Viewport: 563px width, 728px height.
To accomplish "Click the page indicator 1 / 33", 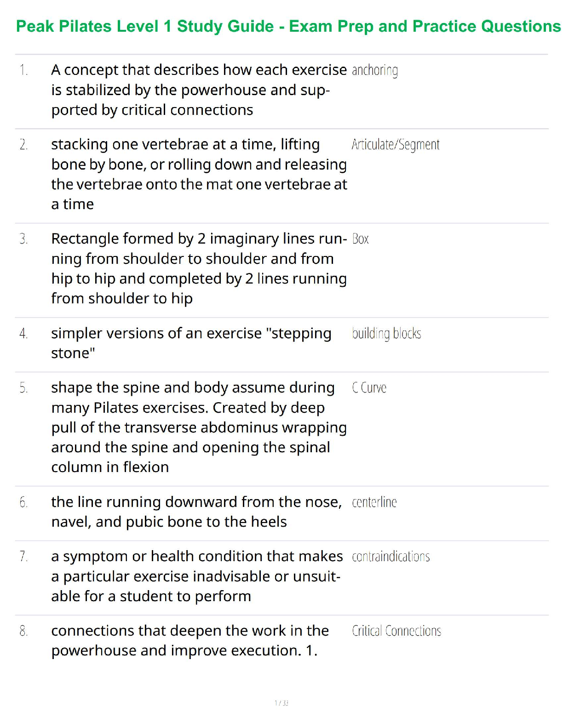I will click(x=281, y=703).
